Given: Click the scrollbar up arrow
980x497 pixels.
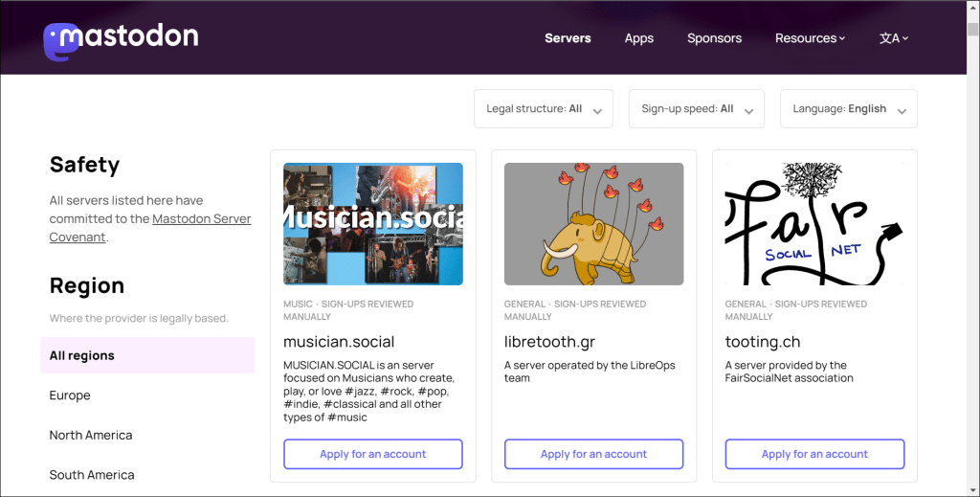Looking at the screenshot, I should 972,7.
